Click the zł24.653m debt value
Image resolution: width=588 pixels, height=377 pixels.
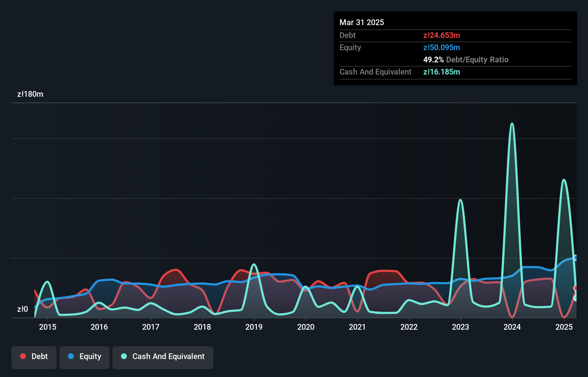[442, 35]
